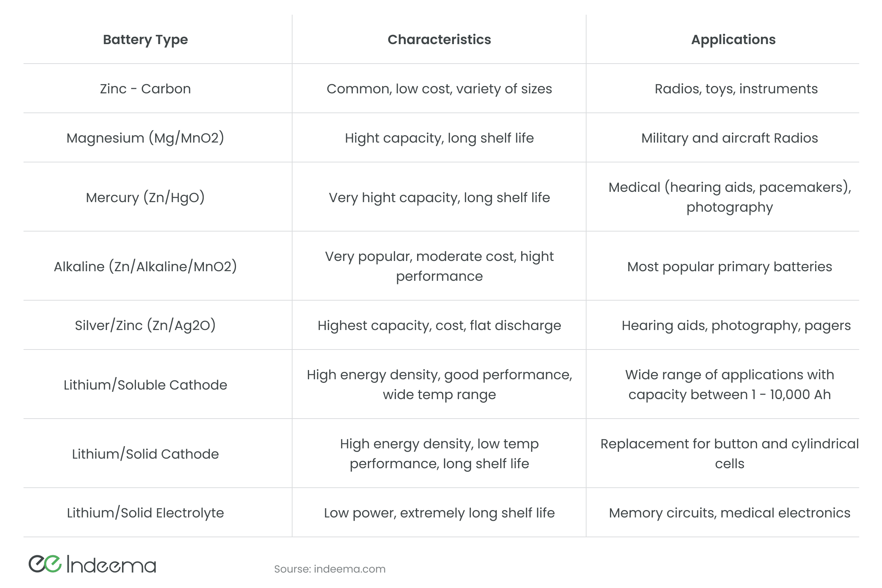Click the Applications column header
Image resolution: width=882 pixels, height=588 pixels.
coord(733,39)
